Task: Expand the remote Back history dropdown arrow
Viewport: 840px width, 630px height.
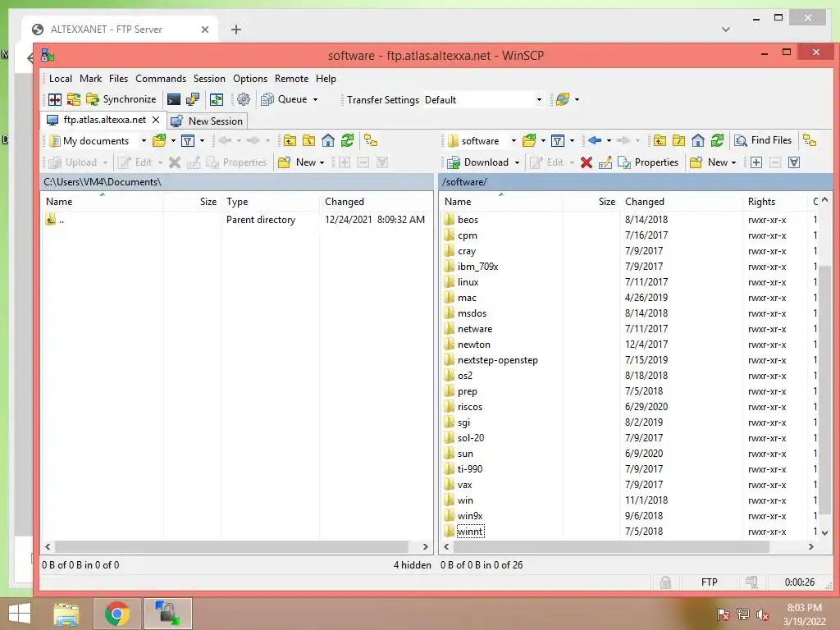Action: [609, 141]
